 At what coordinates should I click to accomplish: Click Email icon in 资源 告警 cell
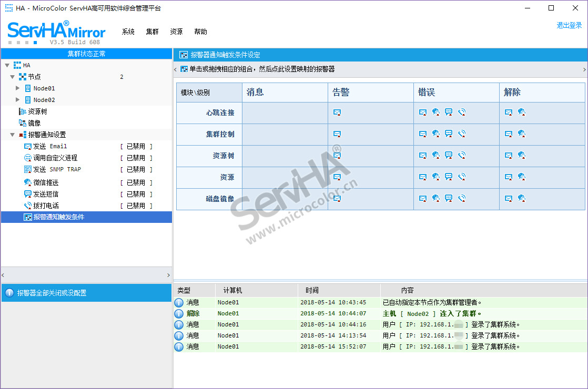(337, 177)
